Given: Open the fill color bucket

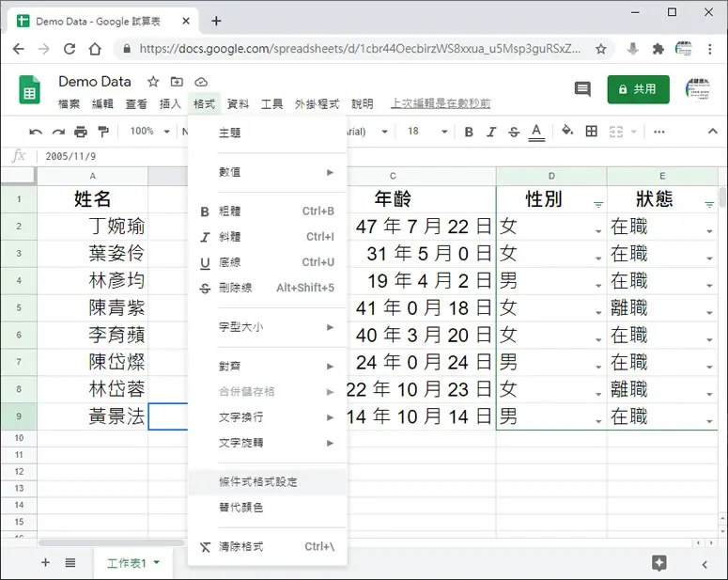Looking at the screenshot, I should point(566,131).
